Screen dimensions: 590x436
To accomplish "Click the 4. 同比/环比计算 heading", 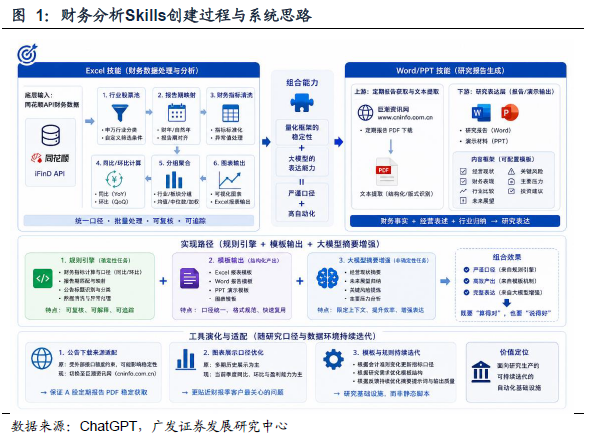I will tap(118, 163).
